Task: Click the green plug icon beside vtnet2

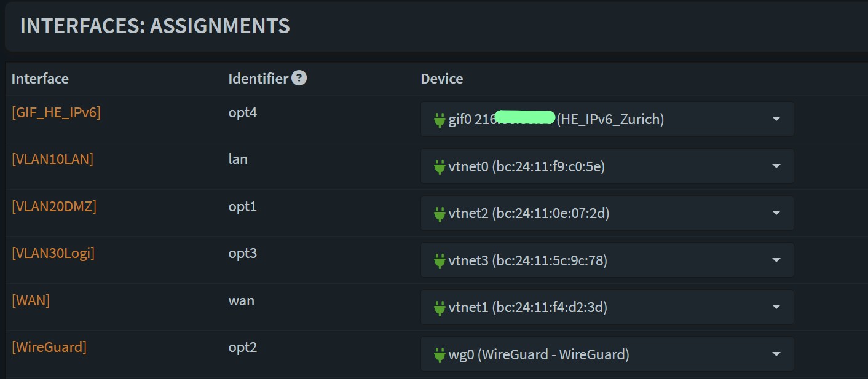Action: pos(440,214)
